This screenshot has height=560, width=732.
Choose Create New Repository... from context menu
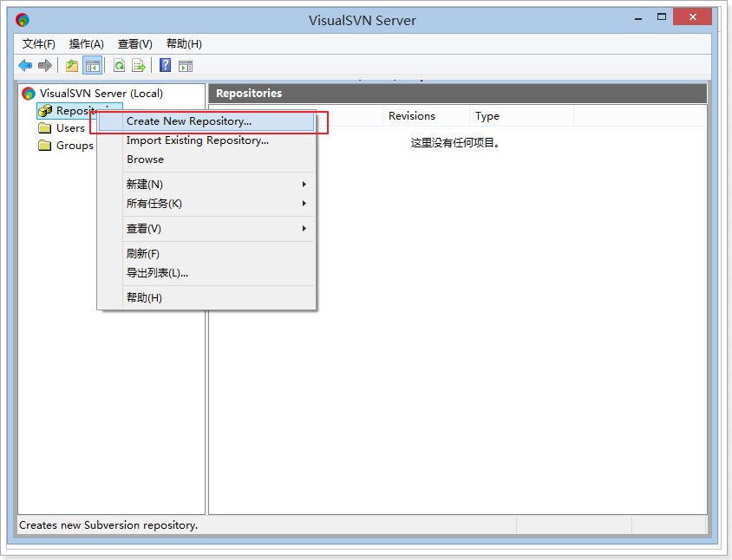[x=206, y=121]
